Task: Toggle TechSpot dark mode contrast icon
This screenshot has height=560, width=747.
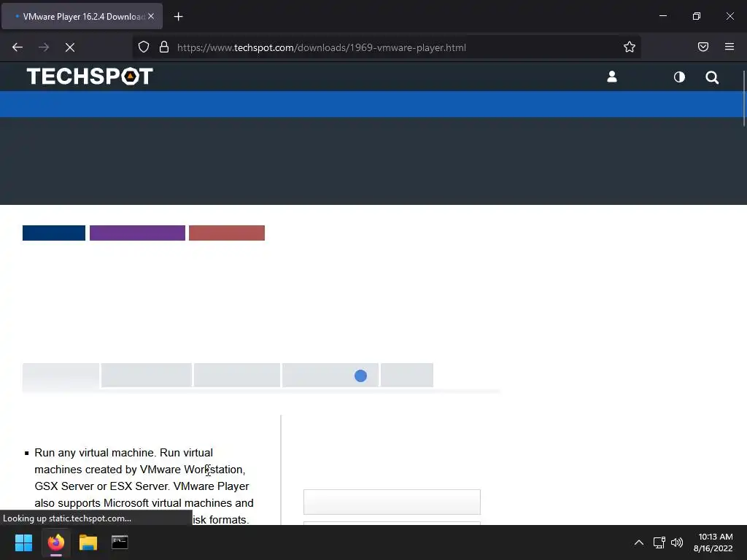Action: 679,77
